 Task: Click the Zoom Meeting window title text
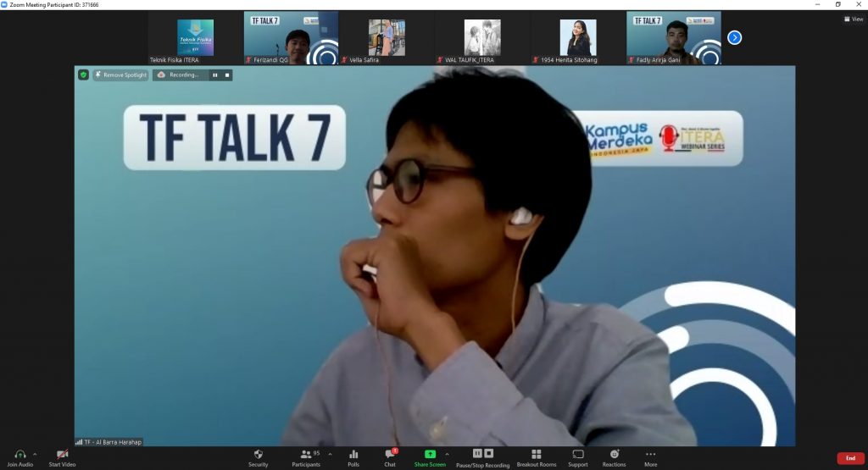(x=53, y=4)
